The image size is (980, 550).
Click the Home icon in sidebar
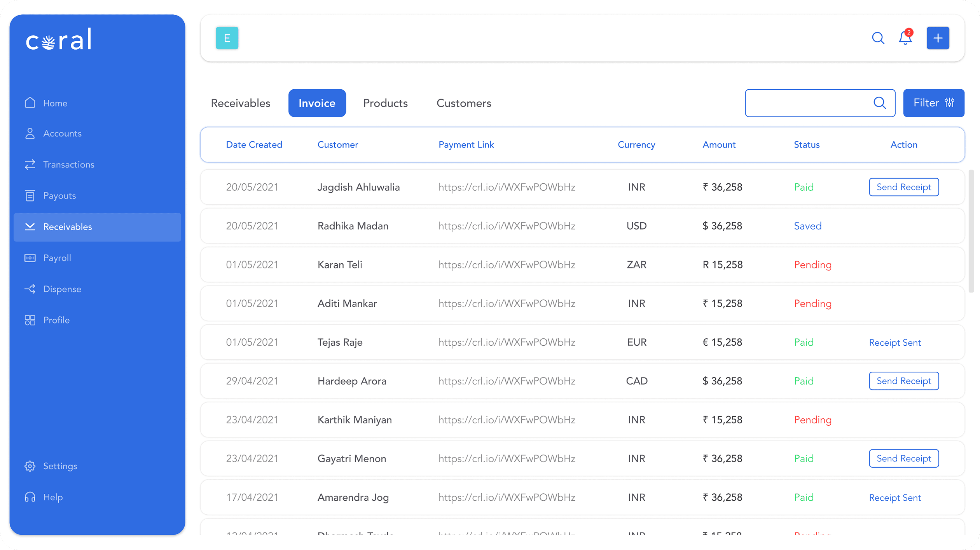point(30,103)
